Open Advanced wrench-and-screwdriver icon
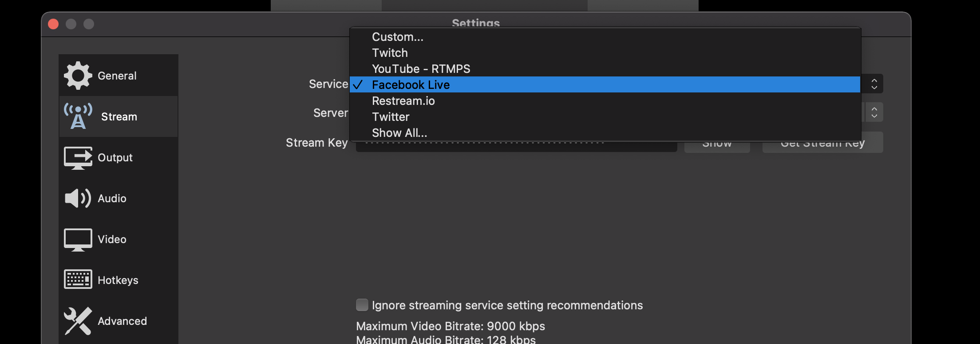Screen dimensions: 980x344 (x=78, y=321)
